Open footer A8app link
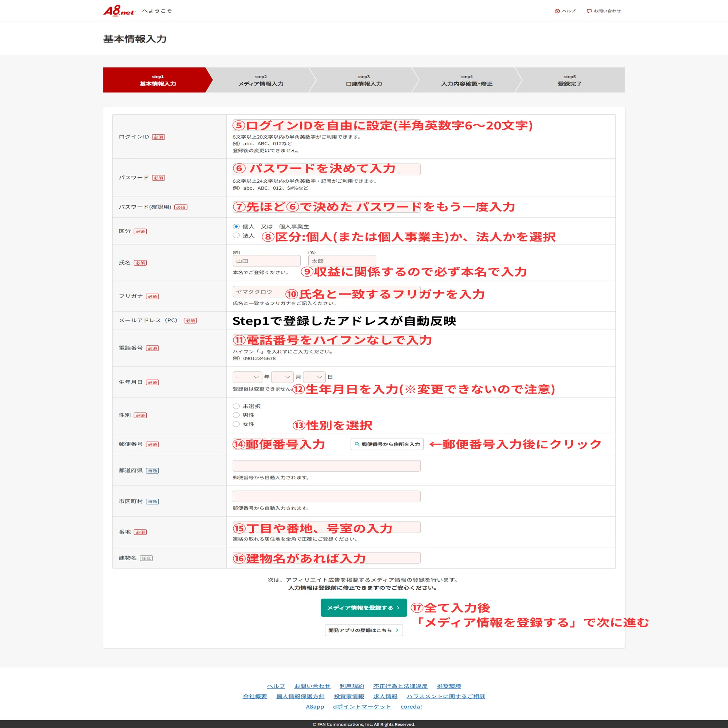This screenshot has width=728, height=728. coord(315,707)
